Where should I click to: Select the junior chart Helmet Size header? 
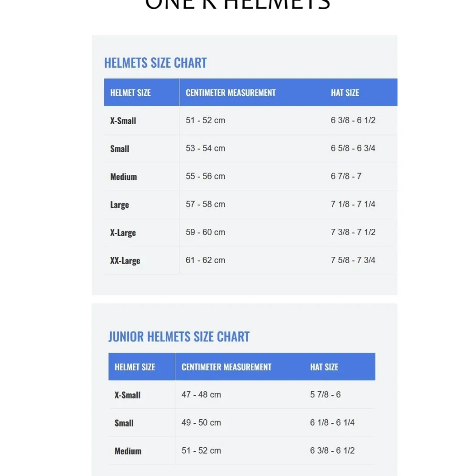pyautogui.click(x=135, y=367)
